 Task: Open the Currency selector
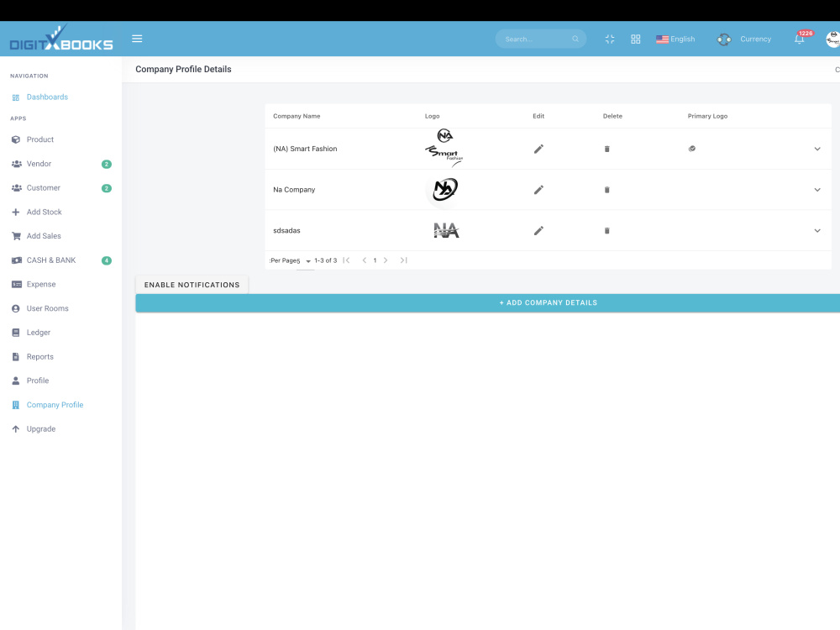pyautogui.click(x=755, y=39)
